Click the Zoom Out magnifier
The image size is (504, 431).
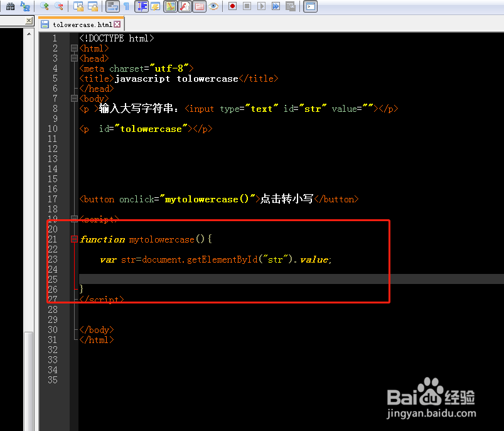[x=59, y=6]
